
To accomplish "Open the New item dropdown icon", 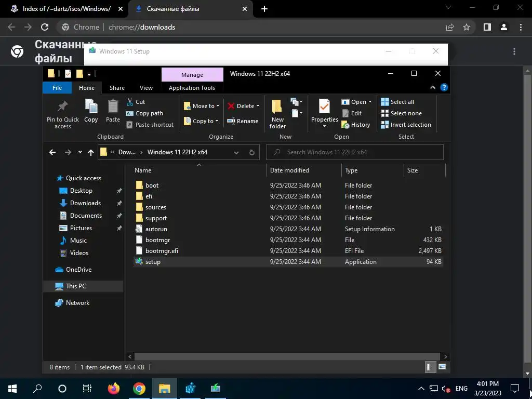I will click(x=296, y=102).
